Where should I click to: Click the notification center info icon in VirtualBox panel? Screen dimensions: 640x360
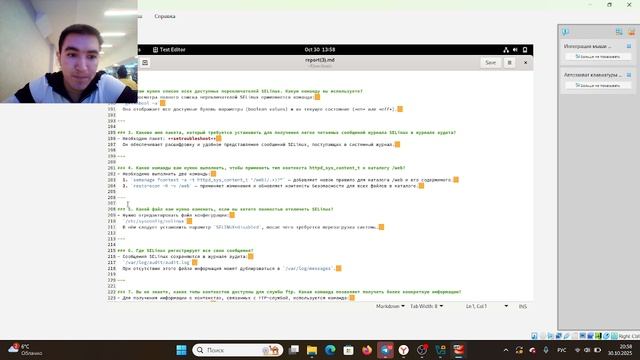tap(565, 31)
